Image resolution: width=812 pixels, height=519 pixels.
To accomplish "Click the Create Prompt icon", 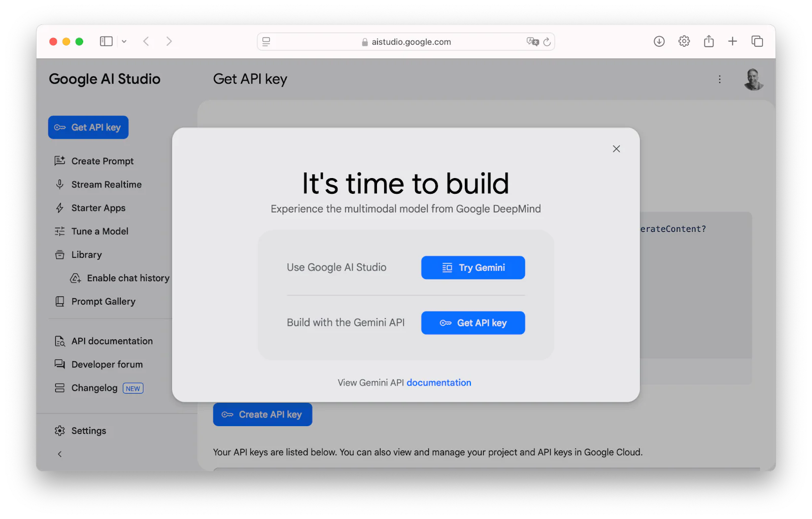I will (60, 161).
